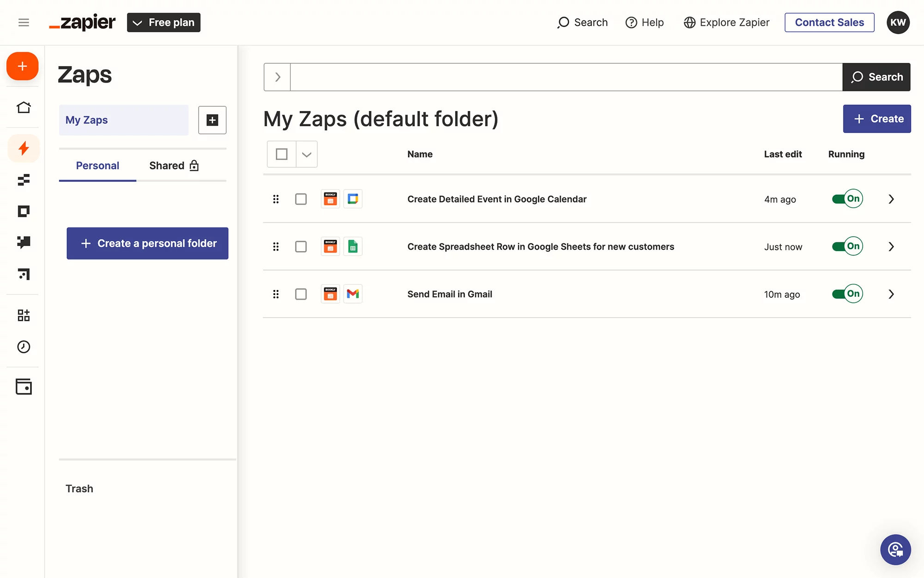Screen dimensions: 924x578
Task: Click the '10m ago' last edit value
Action: pyautogui.click(x=782, y=295)
